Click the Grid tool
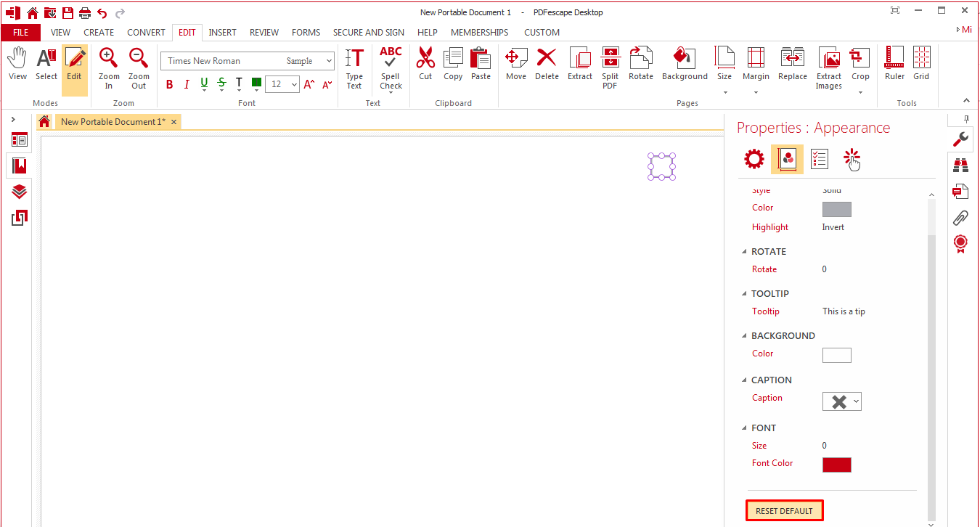This screenshot has width=980, height=527. coord(921,64)
